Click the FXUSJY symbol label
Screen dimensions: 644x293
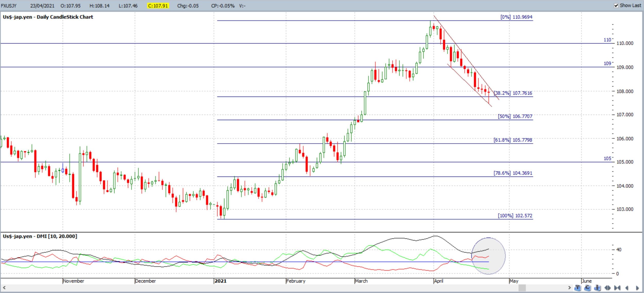click(x=9, y=6)
